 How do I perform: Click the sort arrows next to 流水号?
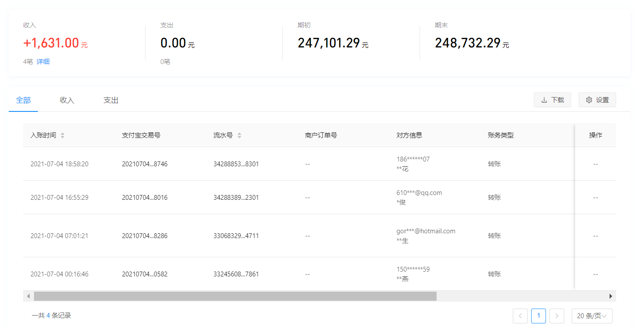pos(239,135)
